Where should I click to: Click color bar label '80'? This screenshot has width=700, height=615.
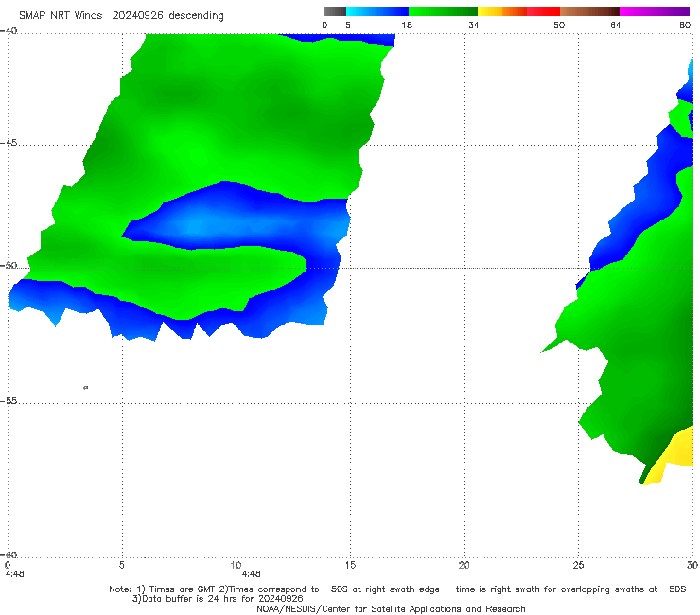[x=685, y=26]
